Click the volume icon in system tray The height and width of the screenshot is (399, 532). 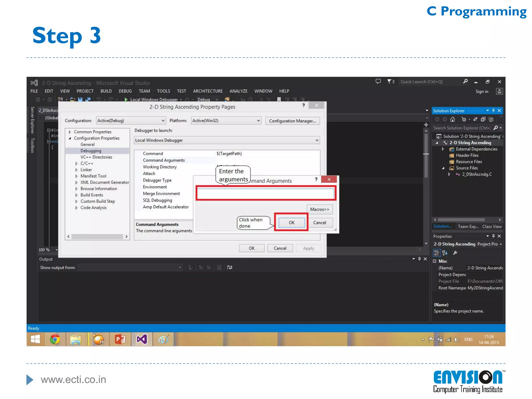(x=457, y=340)
